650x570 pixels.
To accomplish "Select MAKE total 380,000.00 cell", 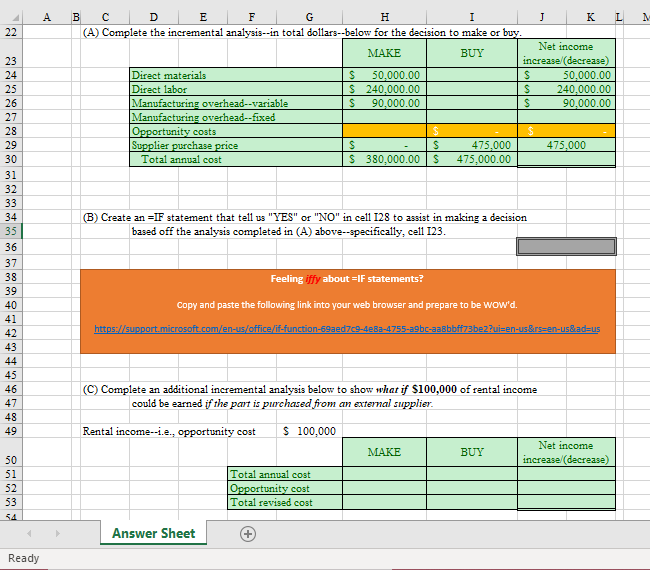I will pos(384,159).
